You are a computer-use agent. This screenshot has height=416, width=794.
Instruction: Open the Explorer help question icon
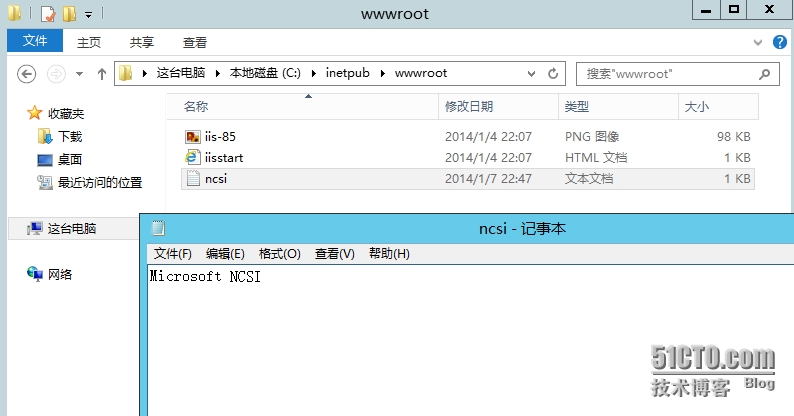[780, 42]
